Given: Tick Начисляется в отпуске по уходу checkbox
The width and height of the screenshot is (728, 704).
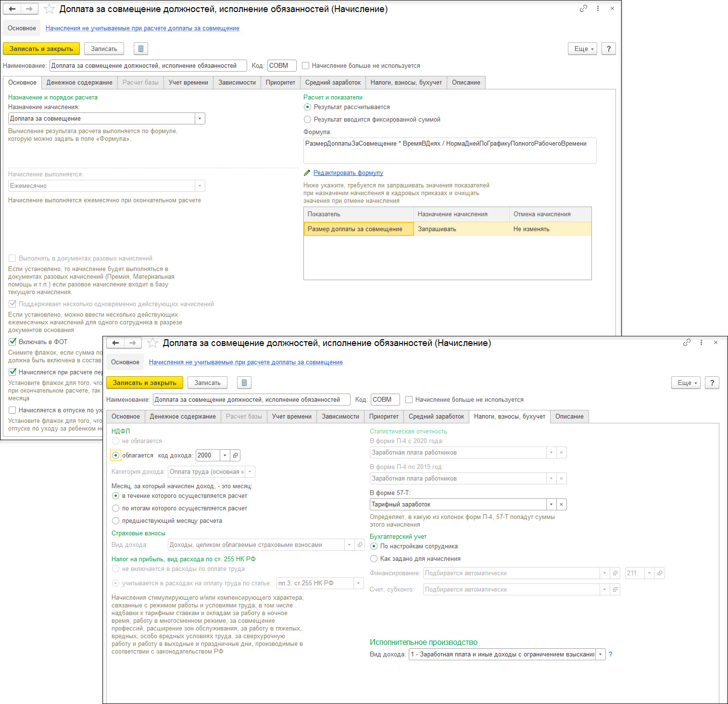Looking at the screenshot, I should [13, 410].
